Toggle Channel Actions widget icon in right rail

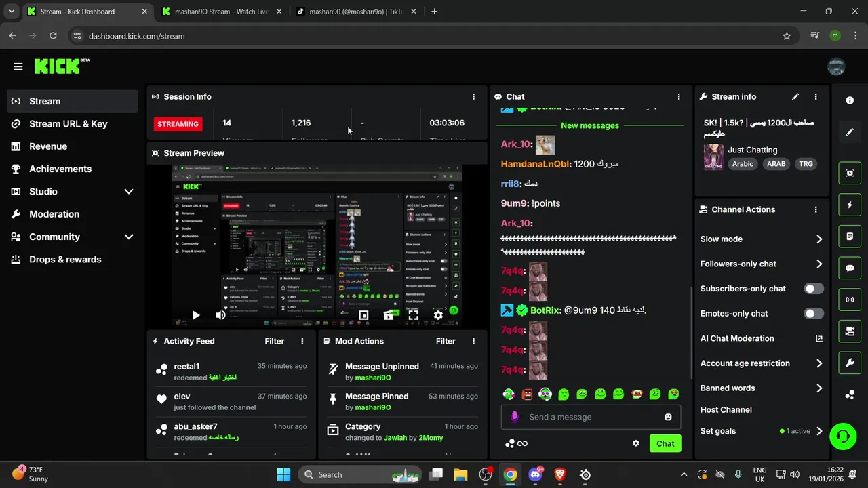pos(850,331)
